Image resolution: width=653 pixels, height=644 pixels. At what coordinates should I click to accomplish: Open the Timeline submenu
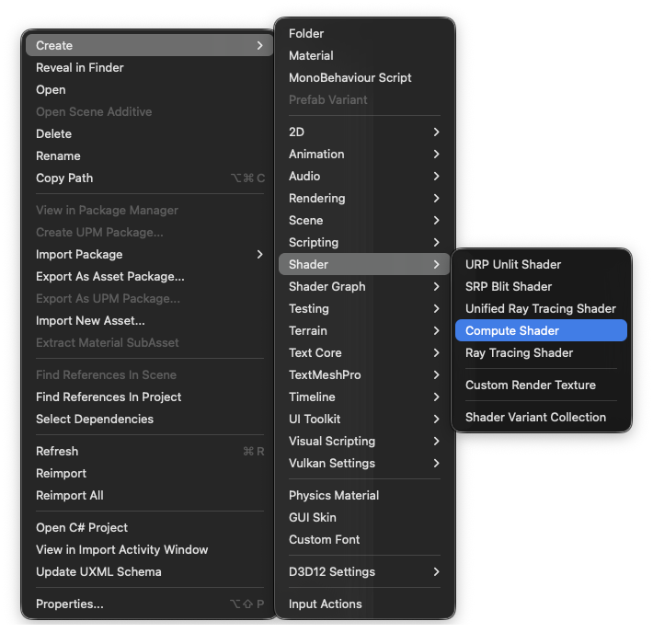(364, 397)
